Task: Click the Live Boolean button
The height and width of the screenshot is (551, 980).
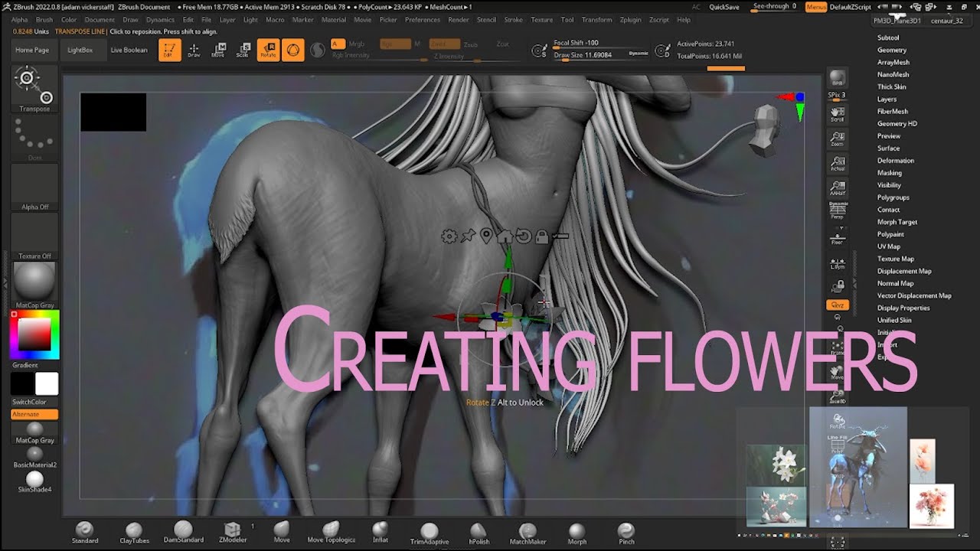Action: tap(129, 50)
